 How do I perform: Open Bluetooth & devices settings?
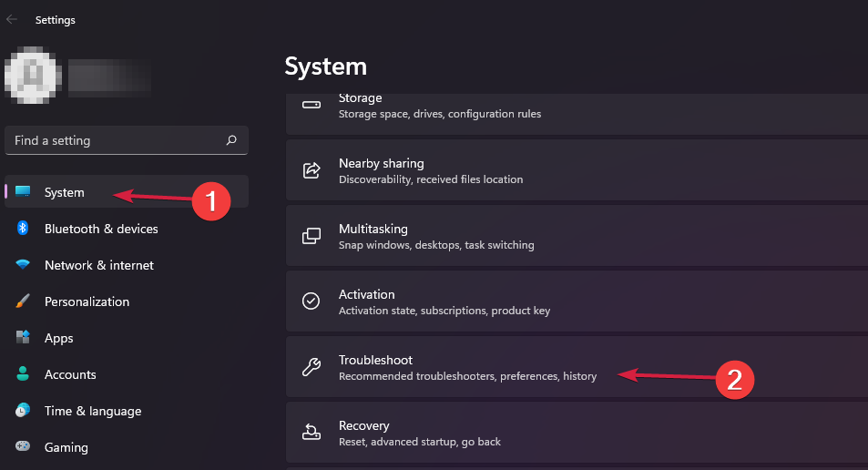[101, 229]
